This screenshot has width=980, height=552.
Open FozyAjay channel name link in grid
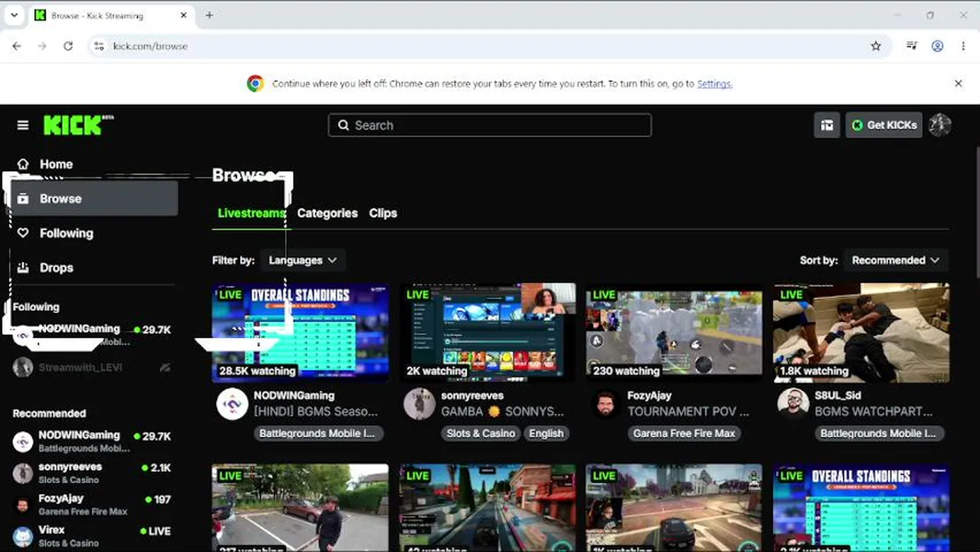click(x=649, y=396)
